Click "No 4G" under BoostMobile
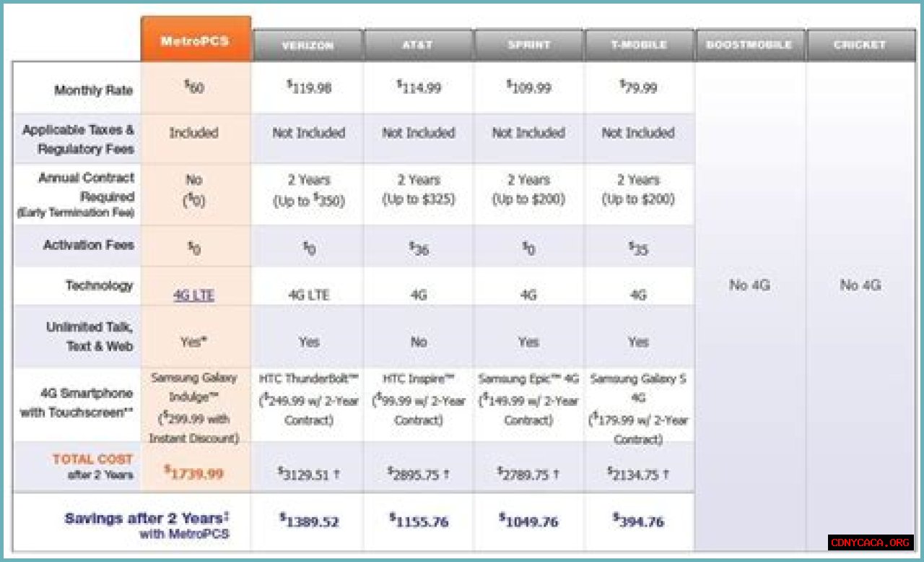924x562 pixels. [749, 285]
